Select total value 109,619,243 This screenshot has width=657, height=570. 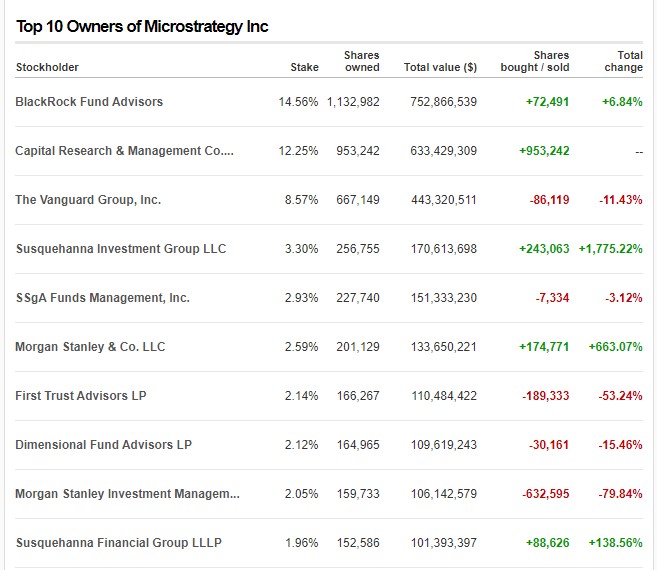[443, 445]
